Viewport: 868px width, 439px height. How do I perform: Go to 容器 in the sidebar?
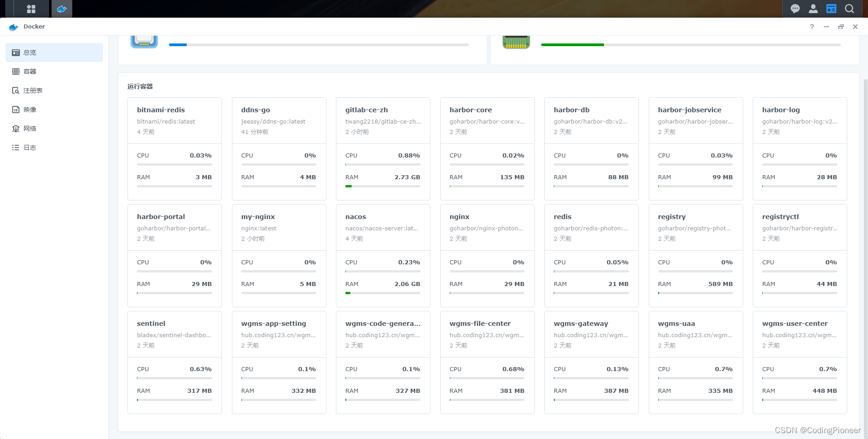(x=54, y=72)
